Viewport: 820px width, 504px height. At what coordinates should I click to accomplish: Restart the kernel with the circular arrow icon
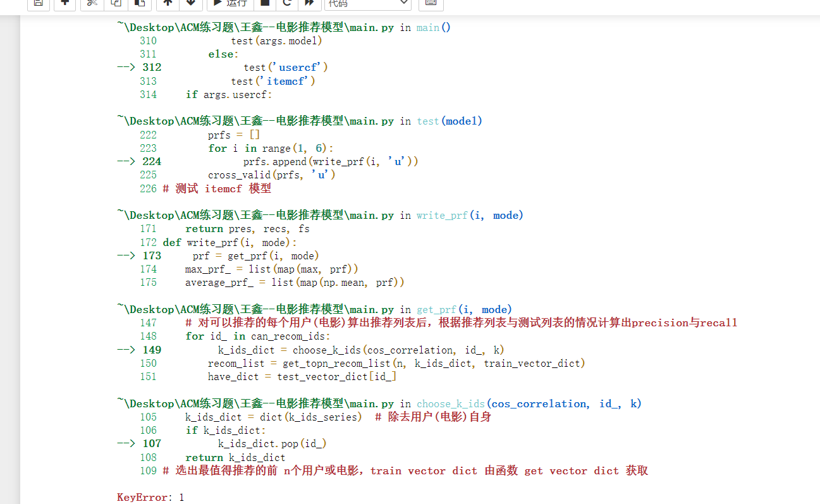(286, 4)
